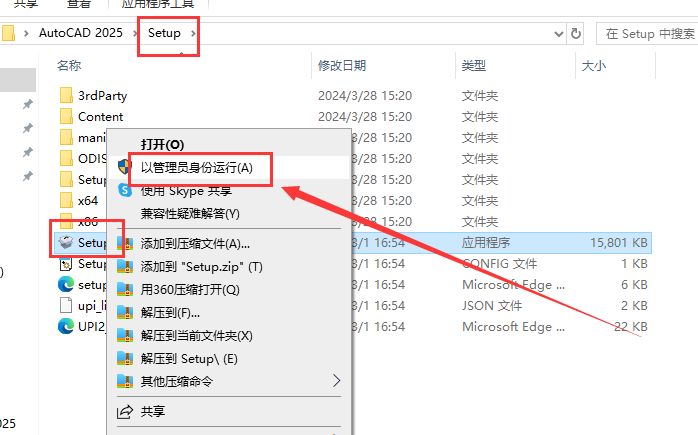Click the Content folder icon
This screenshot has width=698, height=435.
tap(66, 117)
